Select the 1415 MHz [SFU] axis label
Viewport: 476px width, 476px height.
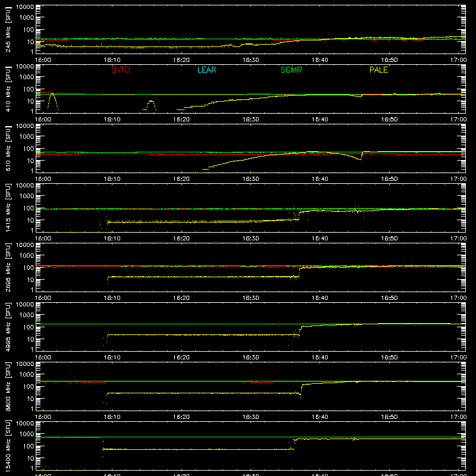coord(8,208)
